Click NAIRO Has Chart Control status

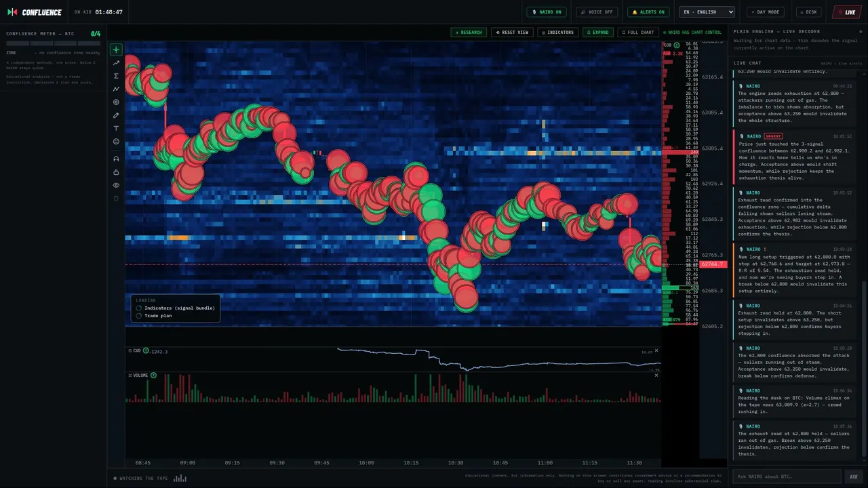point(692,32)
